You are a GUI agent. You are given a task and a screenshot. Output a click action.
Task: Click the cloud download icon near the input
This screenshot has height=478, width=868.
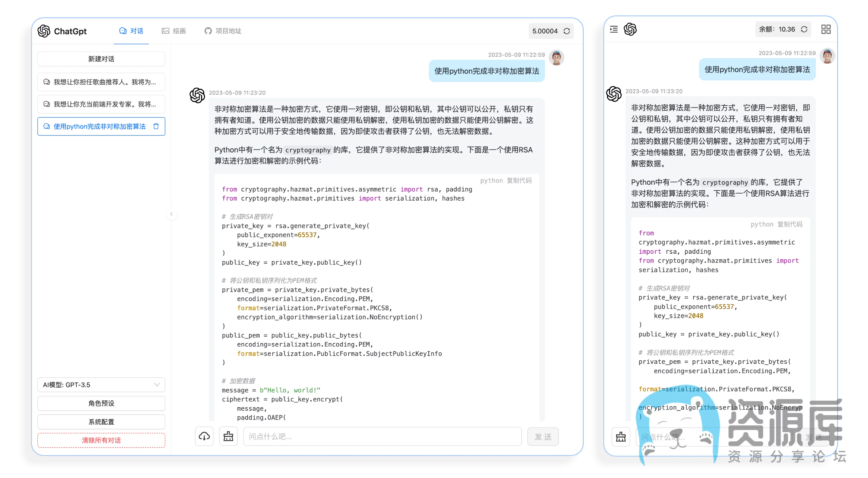204,437
